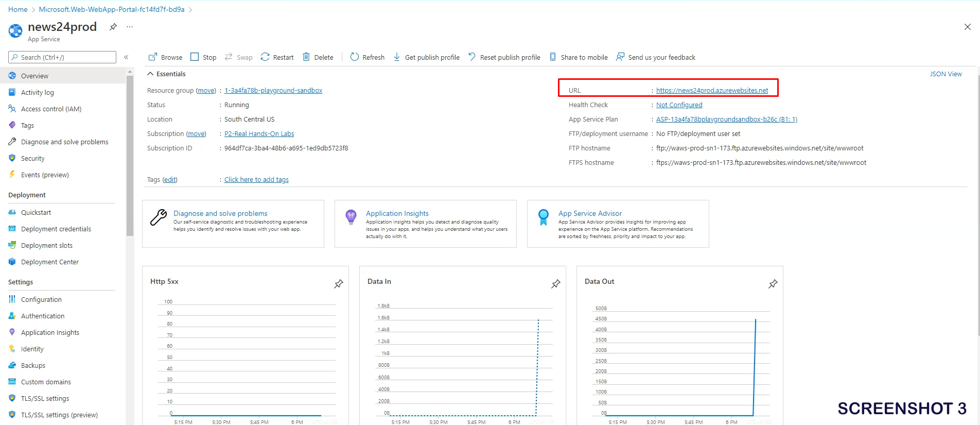The width and height of the screenshot is (980, 425).
Task: Download the publish profile
Action: [x=426, y=57]
